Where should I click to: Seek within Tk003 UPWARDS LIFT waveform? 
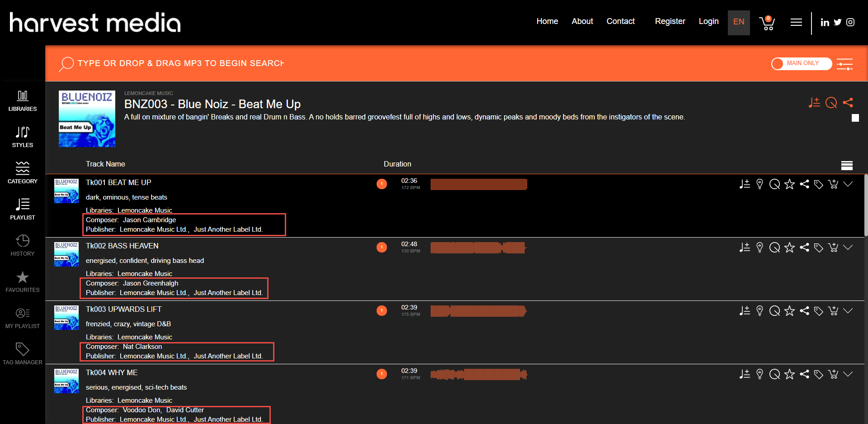coord(479,311)
